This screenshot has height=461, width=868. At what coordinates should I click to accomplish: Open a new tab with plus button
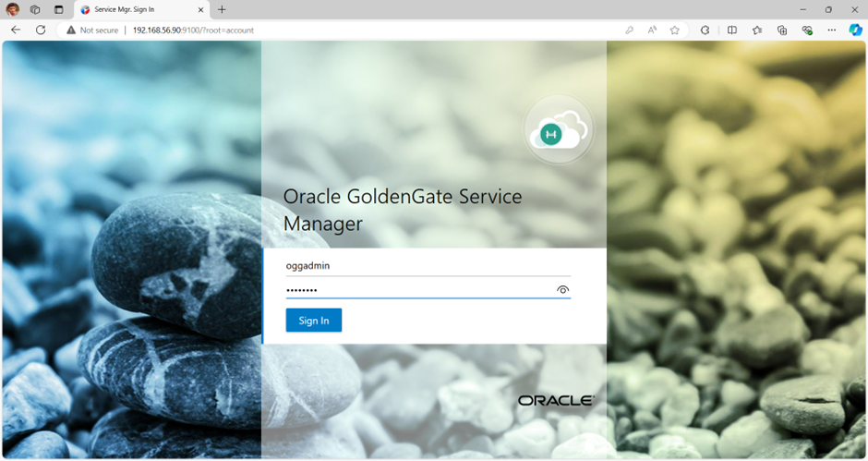[x=222, y=9]
